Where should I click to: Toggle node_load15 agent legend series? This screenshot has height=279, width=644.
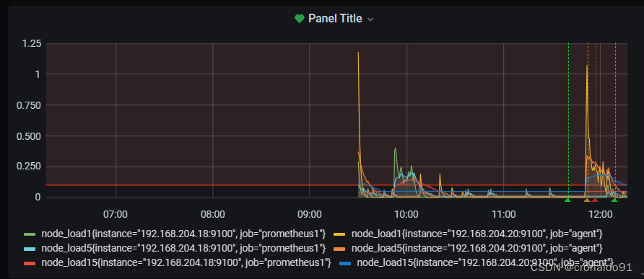click(x=484, y=262)
